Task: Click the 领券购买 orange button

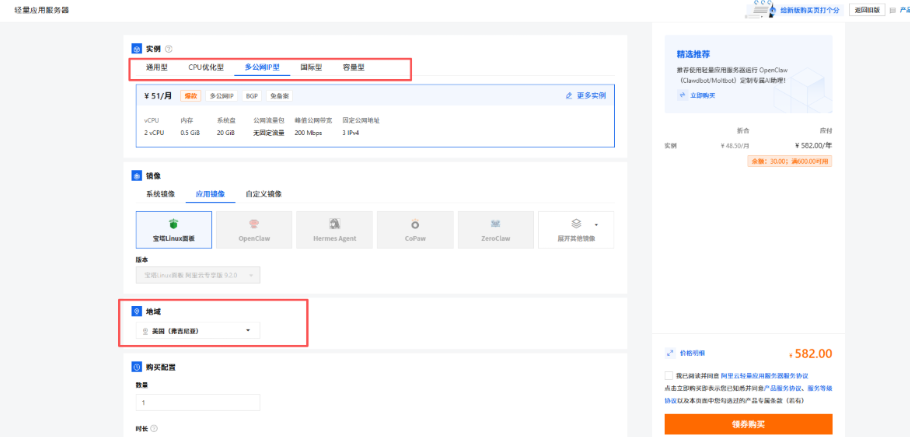Action: 748,425
